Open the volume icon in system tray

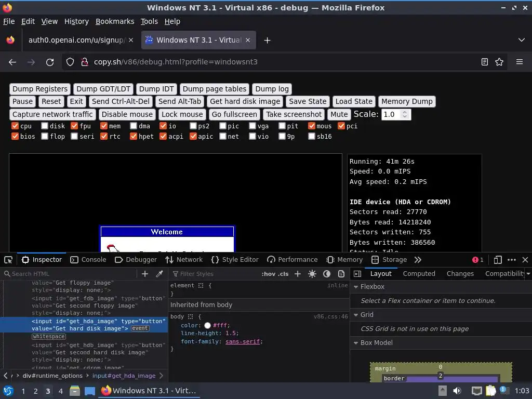457,391
